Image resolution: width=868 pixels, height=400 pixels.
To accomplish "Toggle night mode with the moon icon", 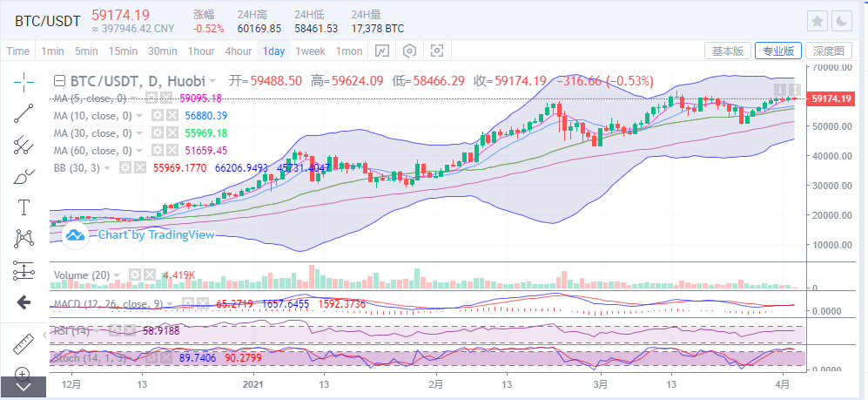I will coord(841,21).
